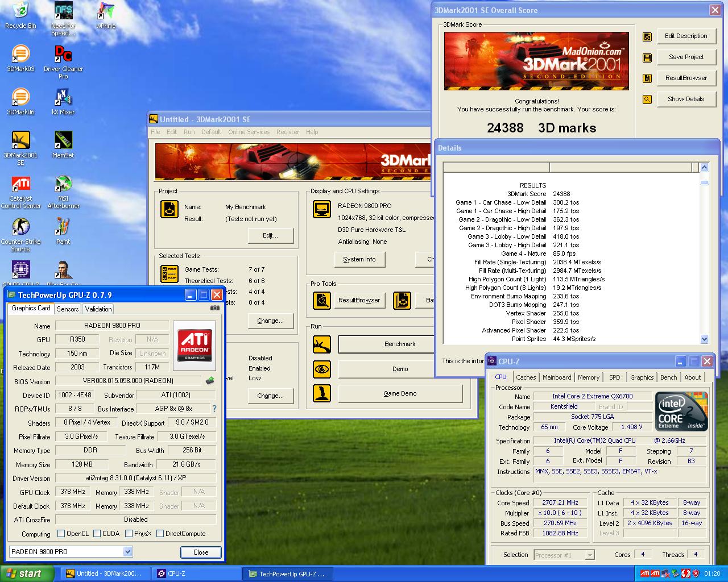Image resolution: width=728 pixels, height=582 pixels.
Task: Open the Caches tab in CPU-Z
Action: (526, 377)
